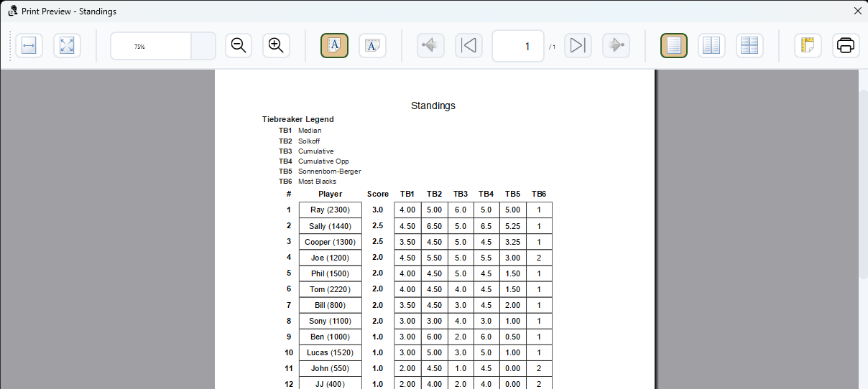Click the 'Most Blacks' legend entry
The height and width of the screenshot is (389, 868).
point(317,182)
